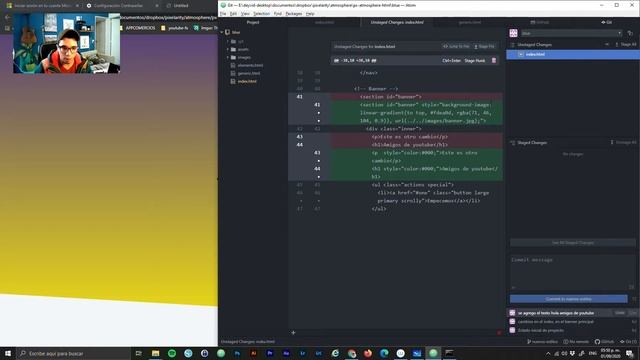Screen dimensions: 640x360
Task: Open the Selection menu
Action: point(261,13)
